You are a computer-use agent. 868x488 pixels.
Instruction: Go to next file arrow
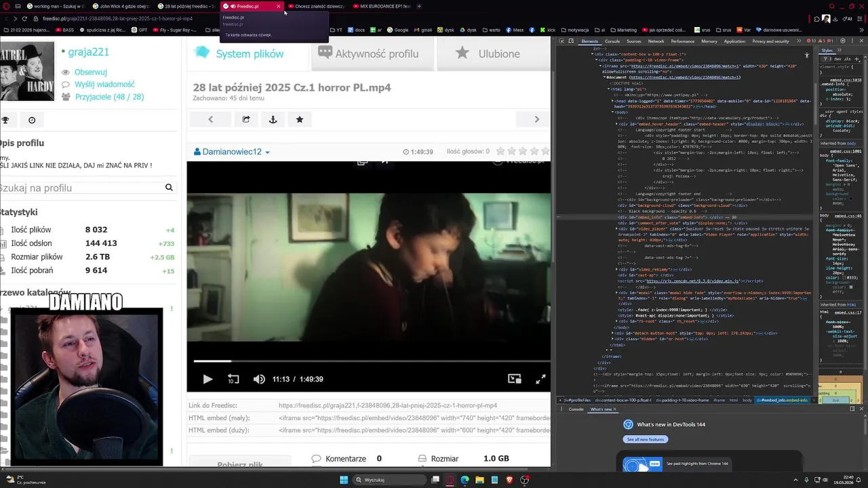536,119
